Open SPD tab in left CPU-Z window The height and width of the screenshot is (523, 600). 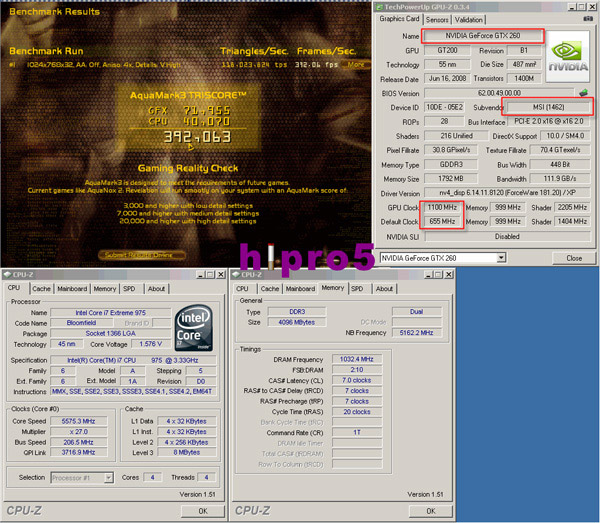click(x=129, y=289)
